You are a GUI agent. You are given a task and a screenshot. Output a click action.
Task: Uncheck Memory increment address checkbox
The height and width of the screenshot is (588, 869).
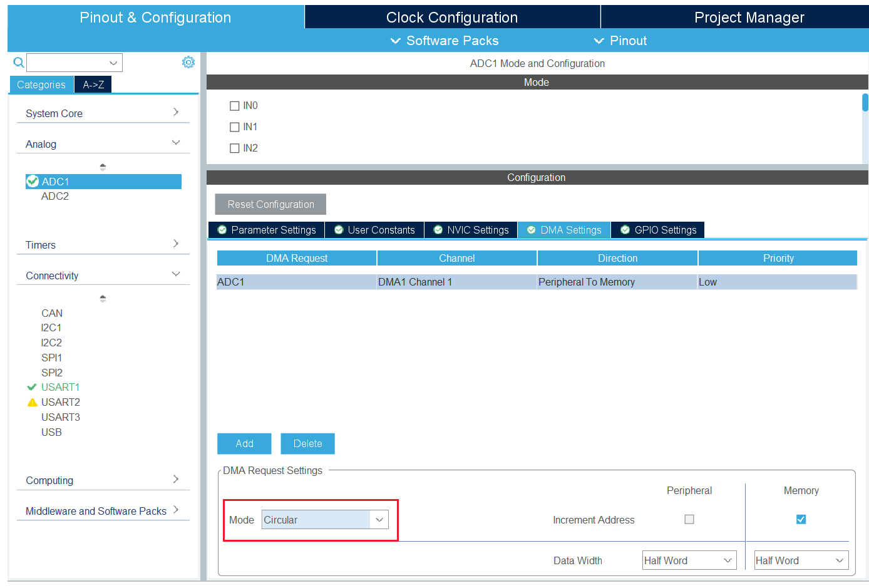point(801,519)
